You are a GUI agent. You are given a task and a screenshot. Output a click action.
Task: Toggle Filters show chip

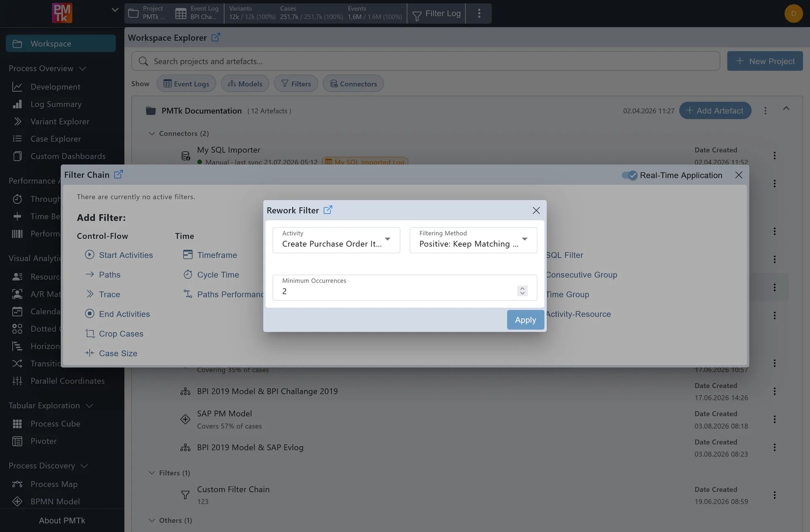point(296,83)
